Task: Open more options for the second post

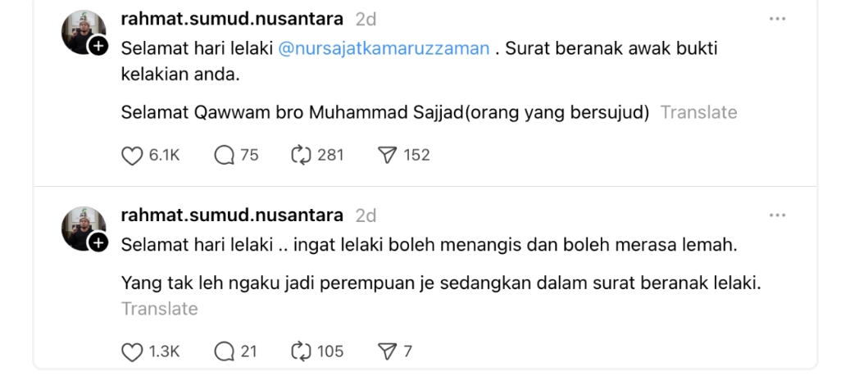Action: tap(779, 216)
